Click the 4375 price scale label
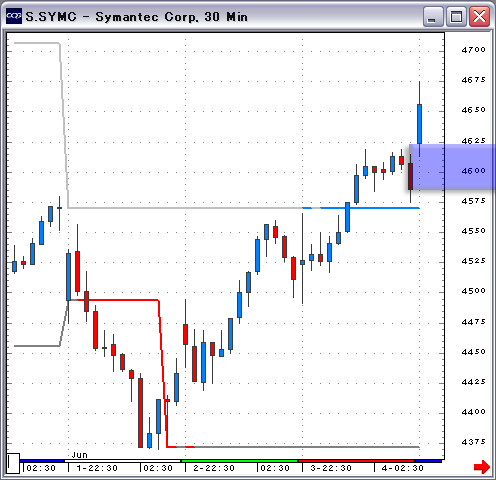This screenshot has height=480, width=496. tap(473, 442)
